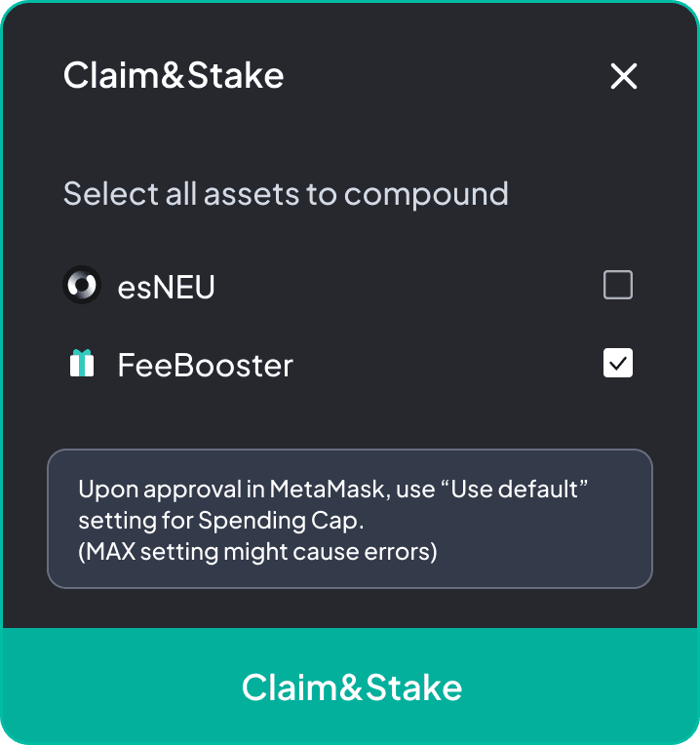
Task: Click the Claim&Stake dialog title
Action: pos(174,75)
